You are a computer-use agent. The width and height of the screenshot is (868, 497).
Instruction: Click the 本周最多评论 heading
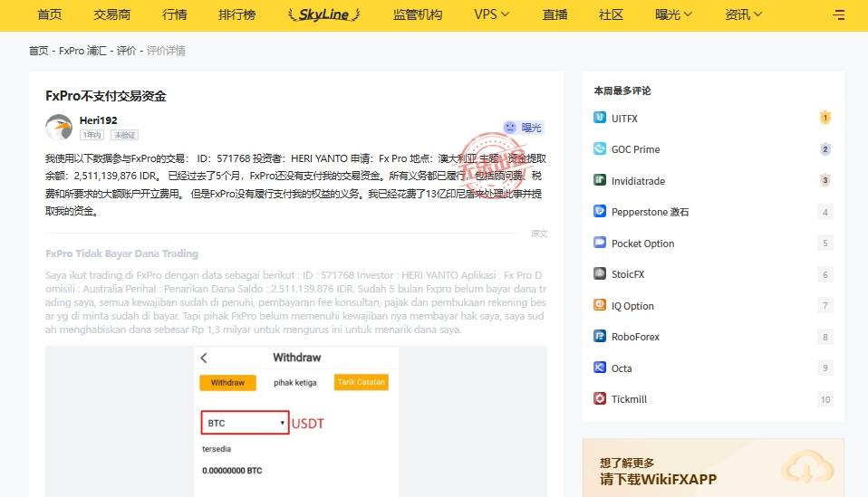[622, 91]
